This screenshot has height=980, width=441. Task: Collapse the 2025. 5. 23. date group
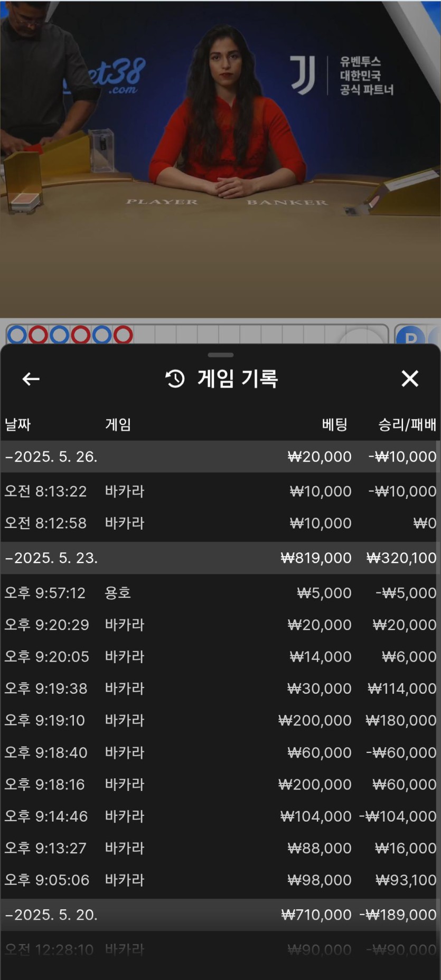coord(51,558)
